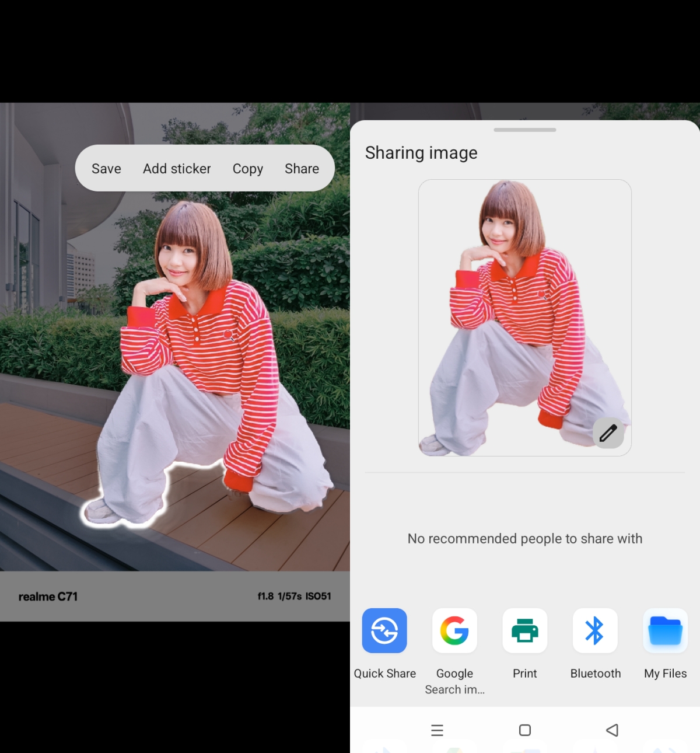Share via the Bluetooth icon
This screenshot has width=700, height=753.
coord(594,630)
